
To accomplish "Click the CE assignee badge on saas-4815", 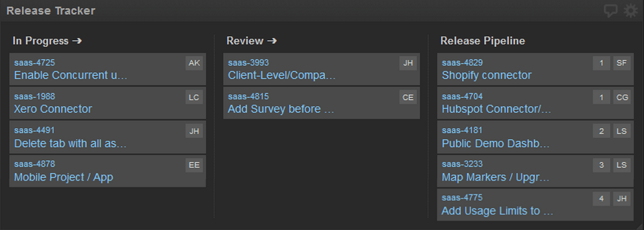I will 408,97.
